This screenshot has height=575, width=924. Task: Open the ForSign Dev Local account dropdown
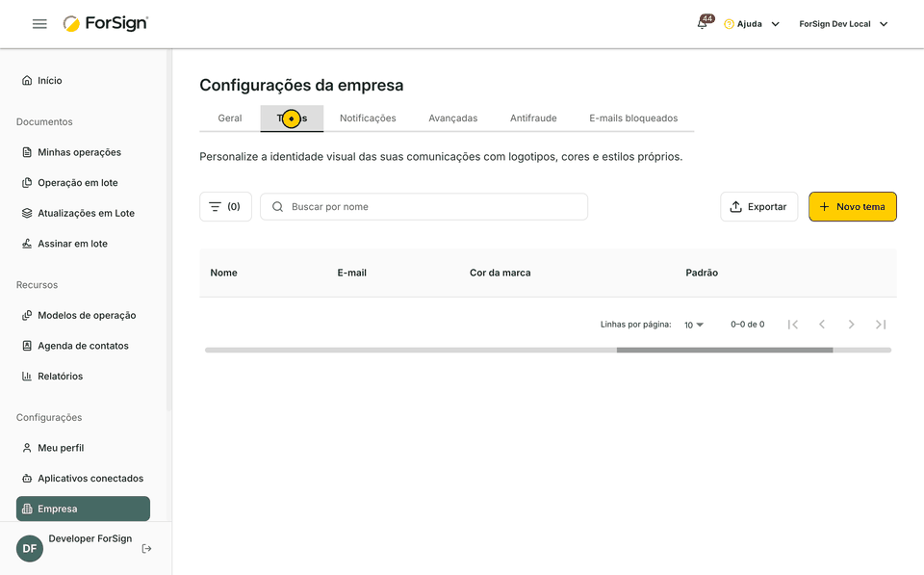[843, 24]
